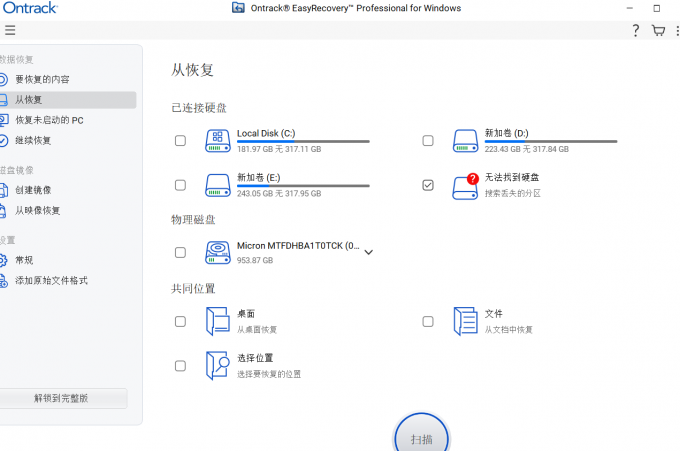Select 要恢复的内容 in the sidebar
Image resolution: width=680 pixels, height=451 pixels.
(42, 79)
